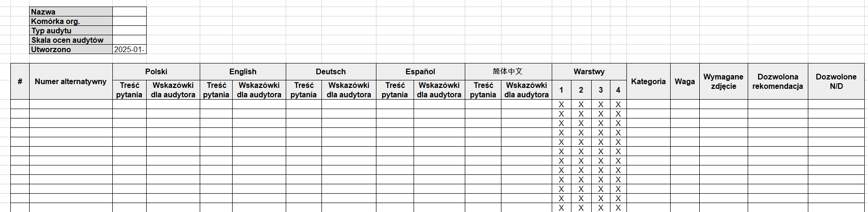868x212 pixels.
Task: Select the Español language header cell
Action: coord(420,71)
